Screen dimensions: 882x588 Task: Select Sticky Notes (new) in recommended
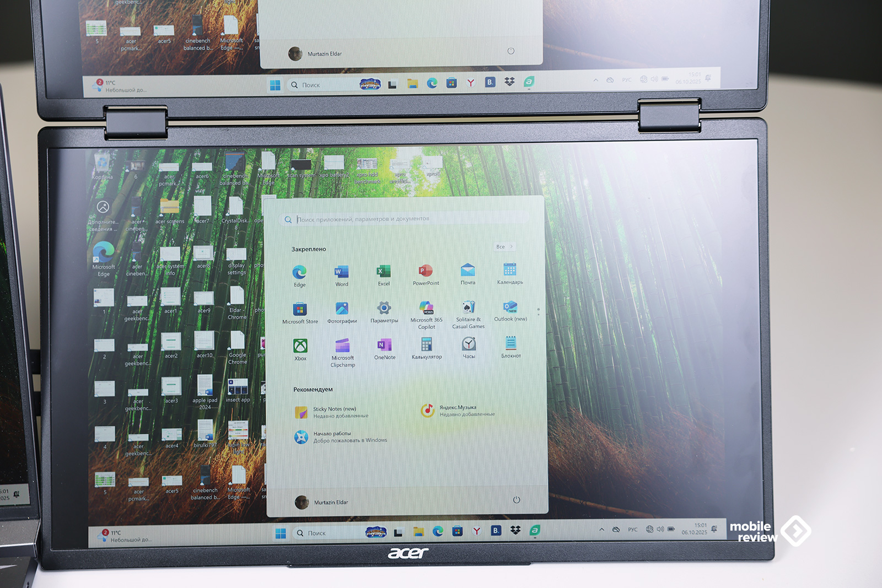334,412
